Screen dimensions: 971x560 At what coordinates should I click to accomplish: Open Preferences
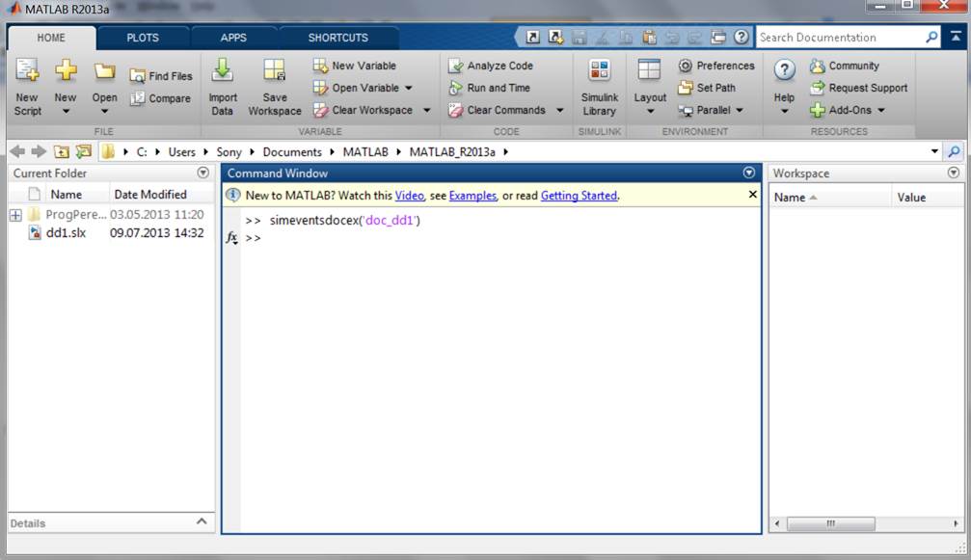[715, 66]
